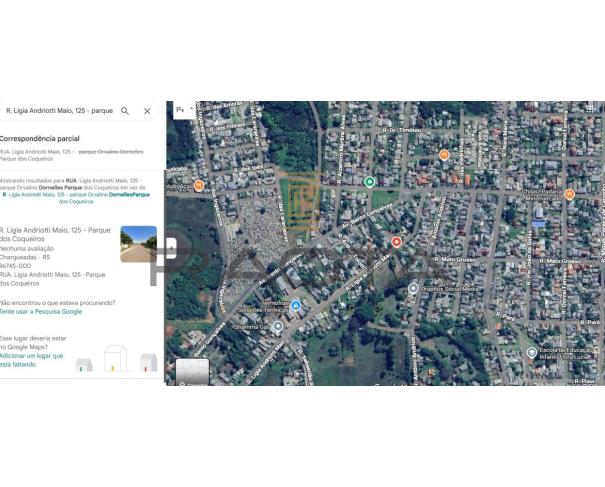
Task: Click "Tente usar a Pesquisa Google" link
Action: coord(42,312)
